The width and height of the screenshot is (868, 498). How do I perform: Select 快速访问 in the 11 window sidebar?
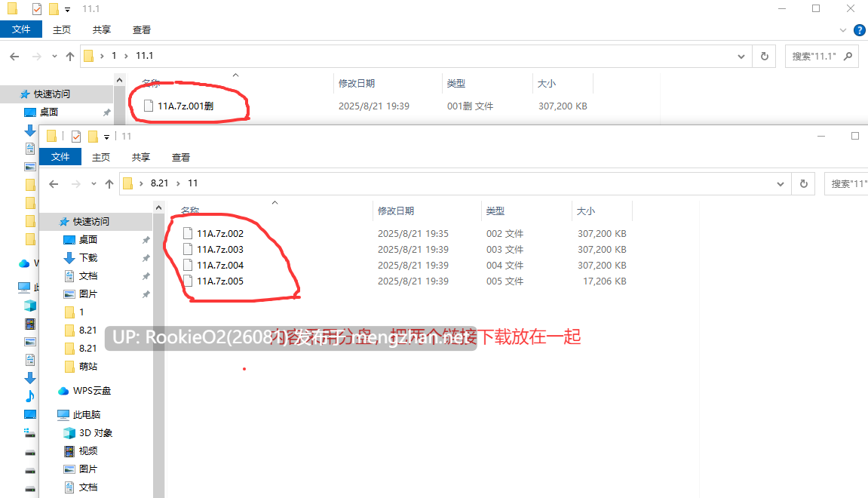(91, 222)
